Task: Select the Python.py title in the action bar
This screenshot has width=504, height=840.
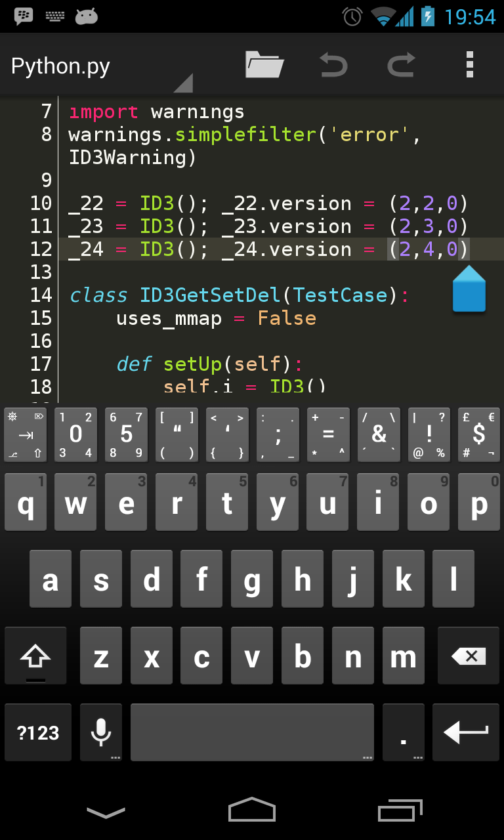Action: point(59,65)
